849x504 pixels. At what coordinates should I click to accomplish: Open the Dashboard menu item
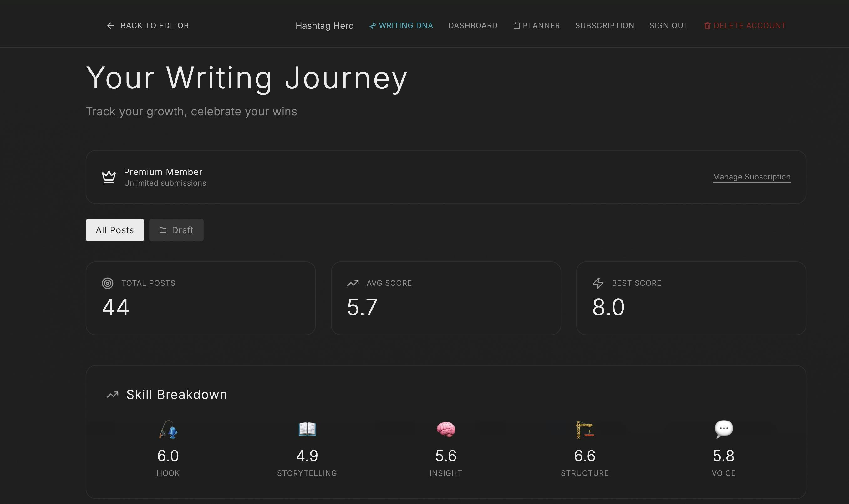coord(473,26)
